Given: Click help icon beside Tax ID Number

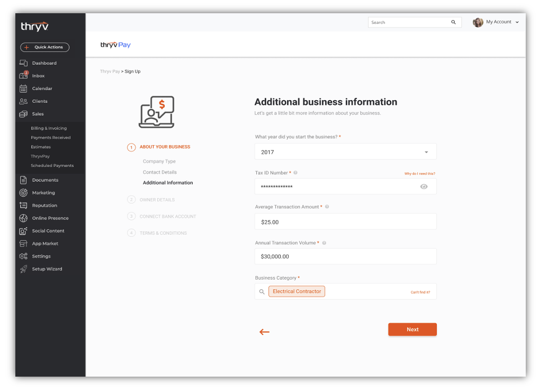Looking at the screenshot, I should click(295, 173).
